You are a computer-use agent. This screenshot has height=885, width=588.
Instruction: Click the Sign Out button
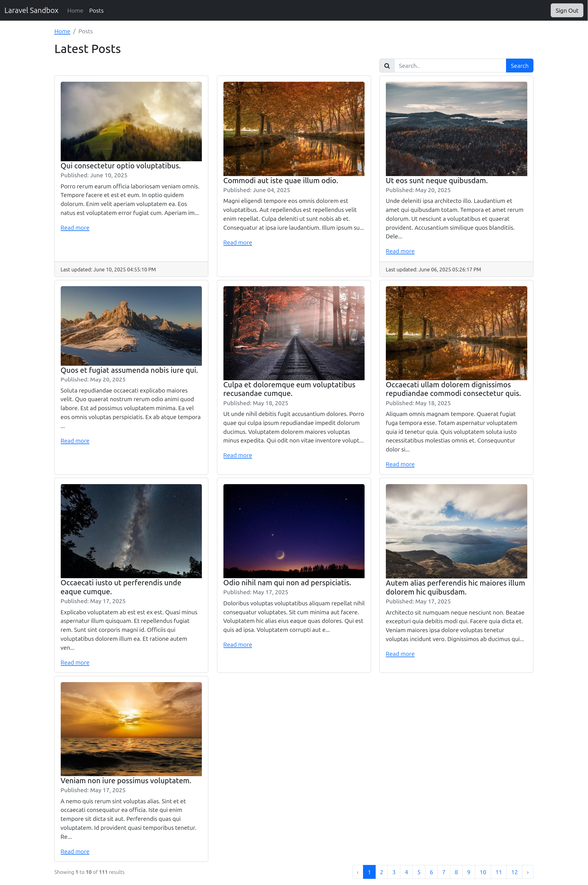coord(567,10)
